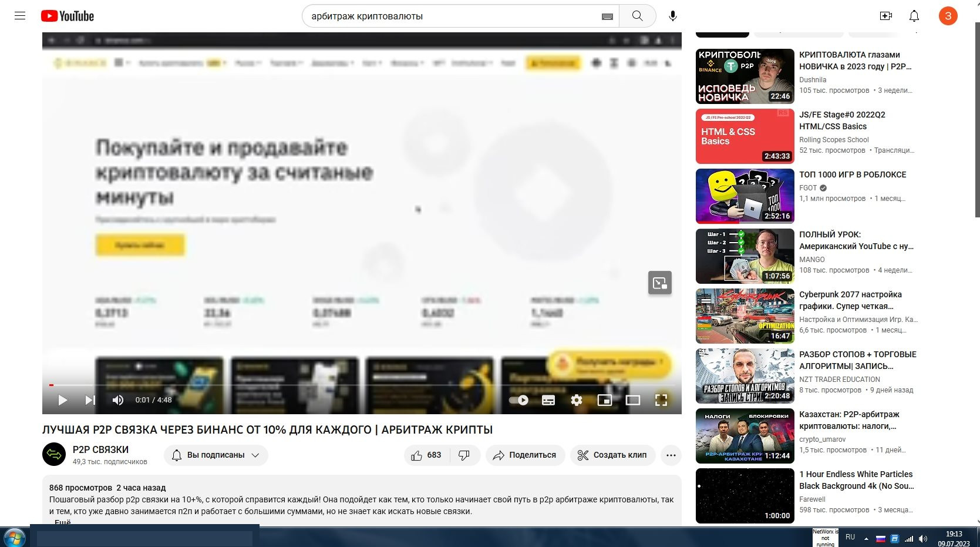The width and height of the screenshot is (980, 547).
Task: Click the picture-in-picture overlay icon on video
Action: click(x=660, y=283)
